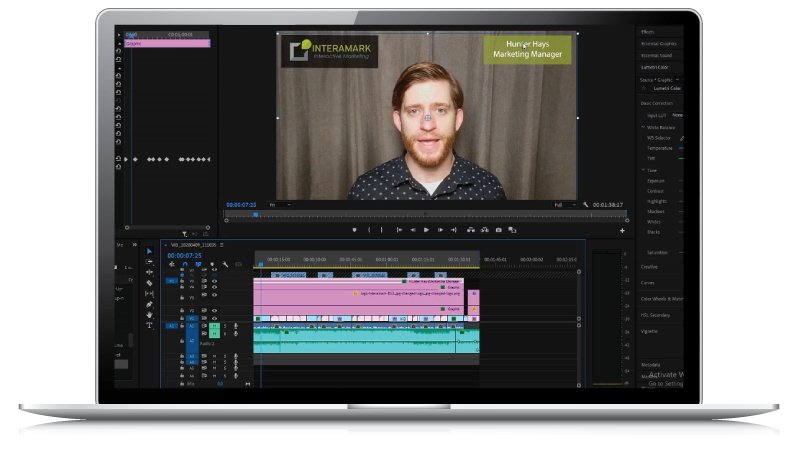Expand the HSL Secondary section

click(655, 315)
